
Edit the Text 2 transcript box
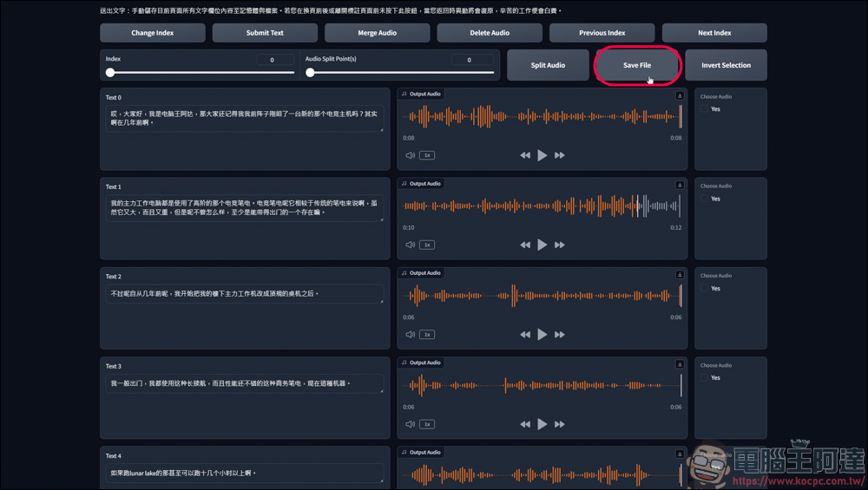pyautogui.click(x=245, y=294)
